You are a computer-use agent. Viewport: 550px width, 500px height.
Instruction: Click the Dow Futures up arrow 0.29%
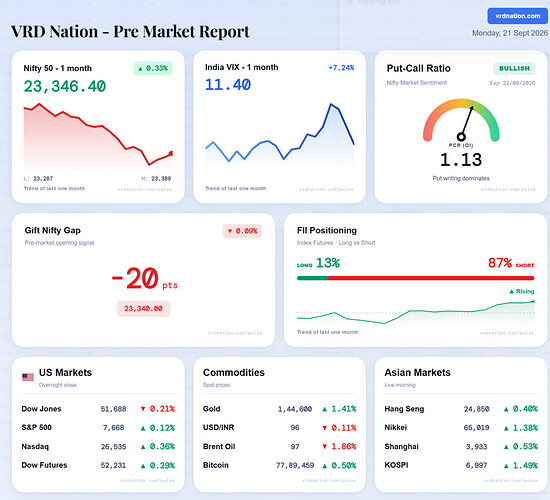click(x=157, y=465)
